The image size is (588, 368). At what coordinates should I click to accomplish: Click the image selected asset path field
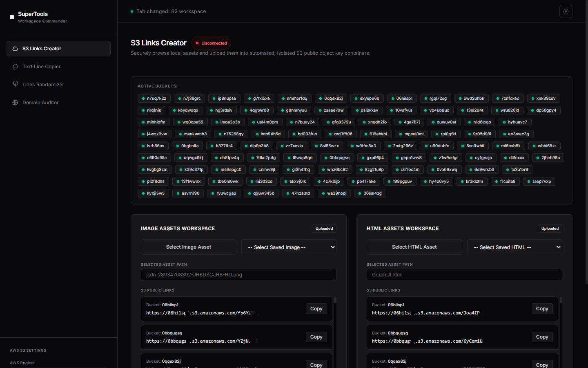(238, 275)
